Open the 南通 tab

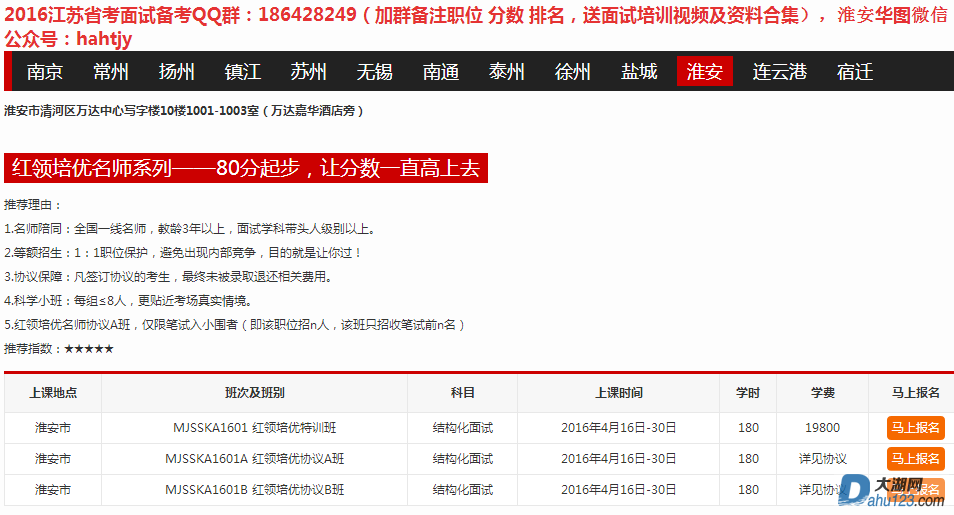pos(440,72)
